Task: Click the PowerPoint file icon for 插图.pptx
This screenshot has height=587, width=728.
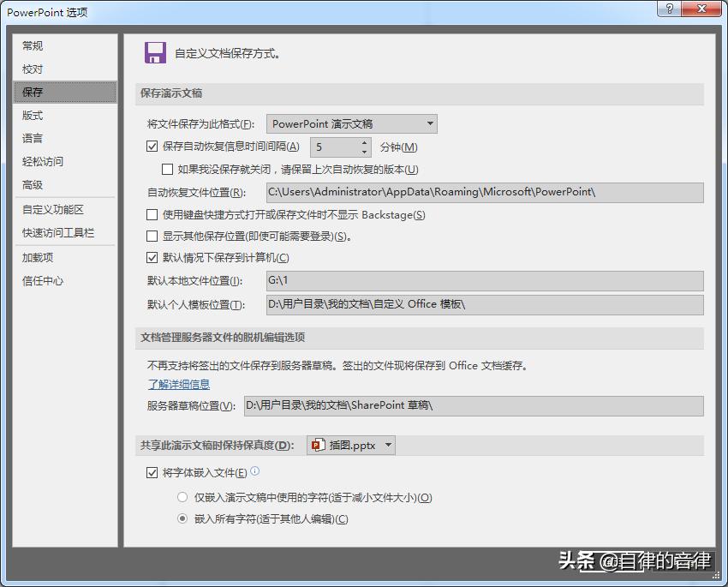Action: (318, 445)
